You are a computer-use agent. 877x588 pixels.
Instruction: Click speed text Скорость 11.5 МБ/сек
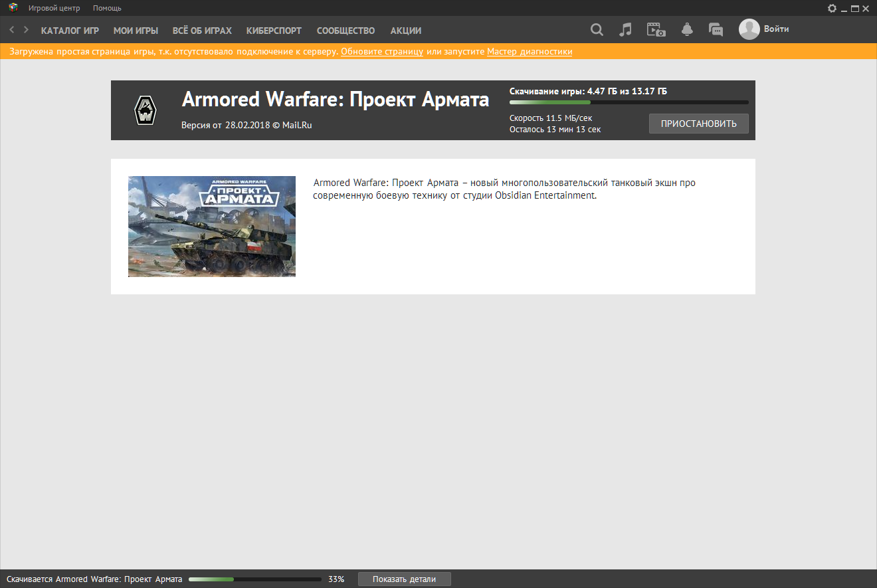[551, 118]
